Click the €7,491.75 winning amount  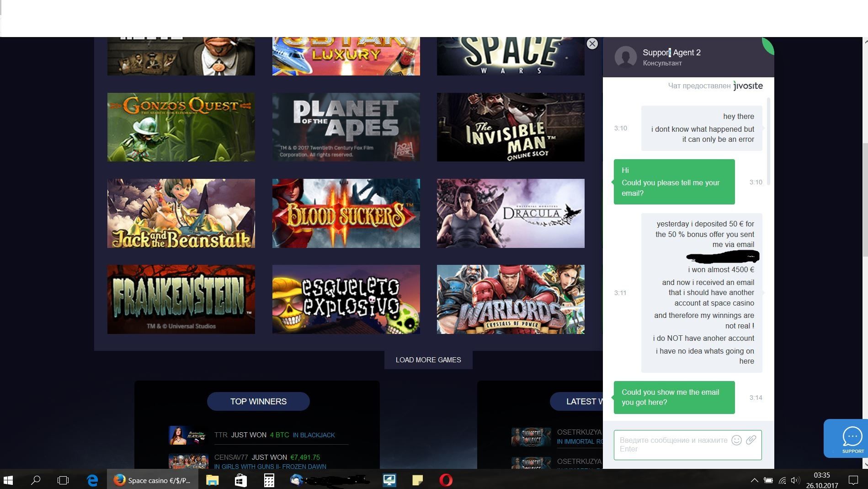(305, 457)
